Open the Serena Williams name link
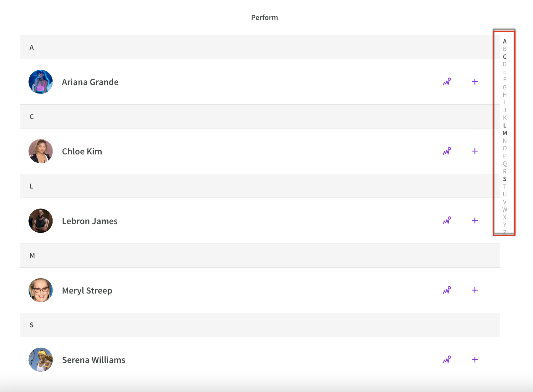Image resolution: width=533 pixels, height=392 pixels. [x=94, y=360]
